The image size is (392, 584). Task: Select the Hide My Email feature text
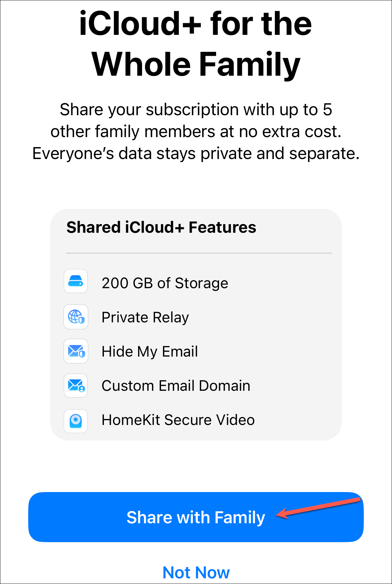(x=150, y=352)
